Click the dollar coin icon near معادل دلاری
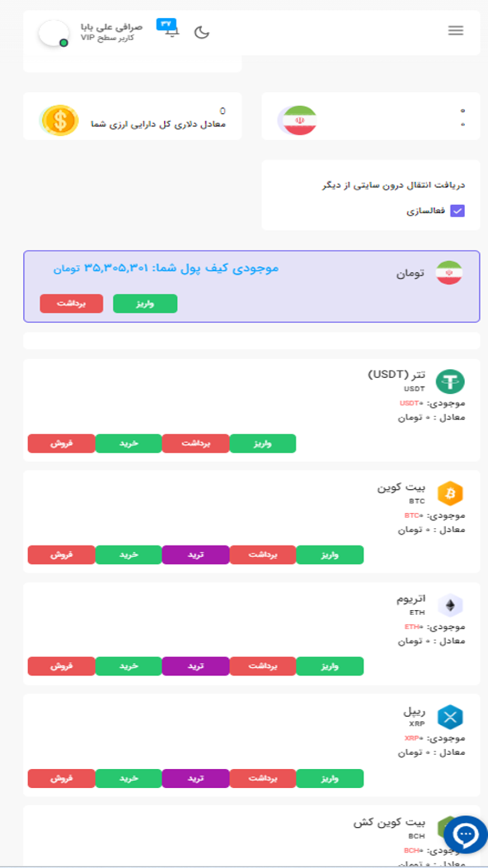Viewport: 488px width, 868px height. coord(60,119)
